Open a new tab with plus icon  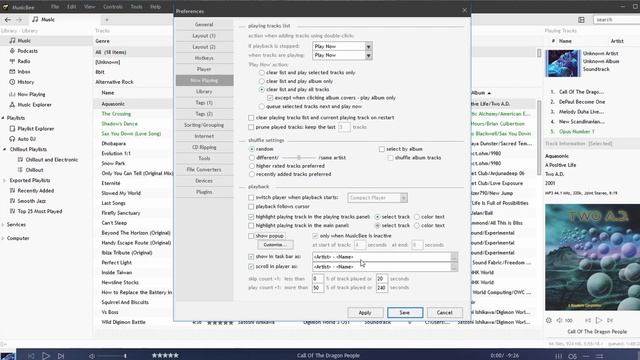coord(107,20)
